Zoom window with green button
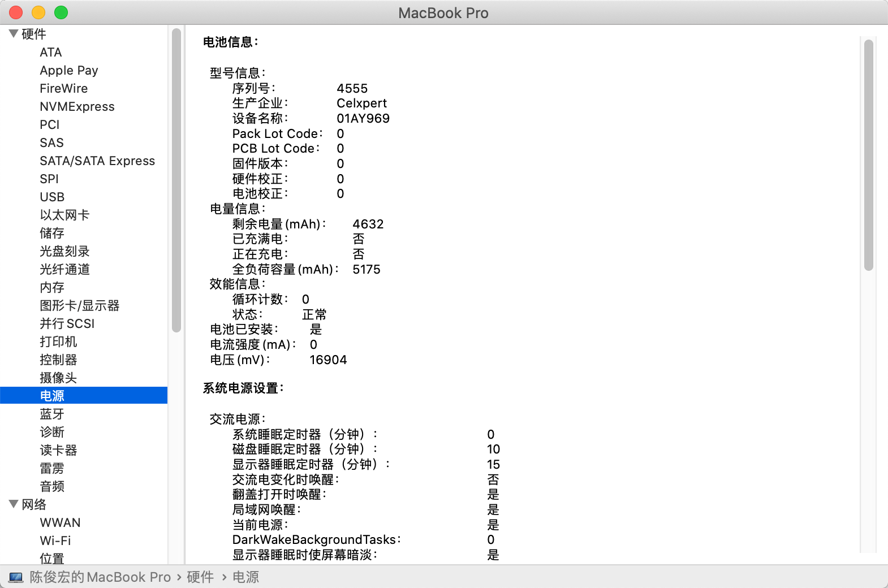The height and width of the screenshot is (588, 888). 61,12
